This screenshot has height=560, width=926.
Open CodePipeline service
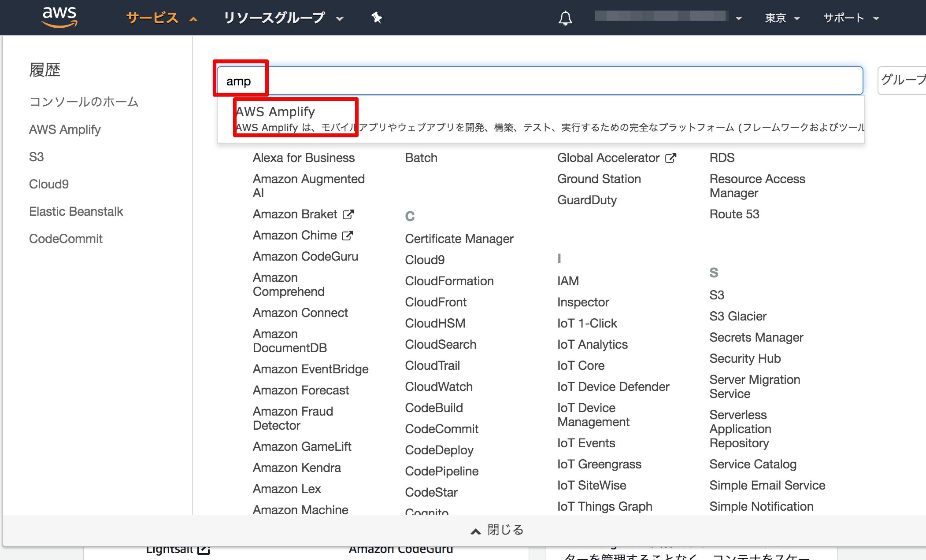pyautogui.click(x=442, y=471)
